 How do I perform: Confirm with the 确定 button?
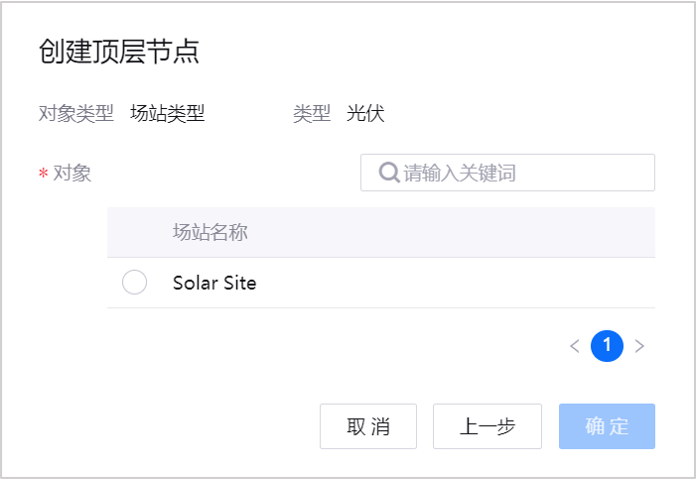pyautogui.click(x=607, y=427)
